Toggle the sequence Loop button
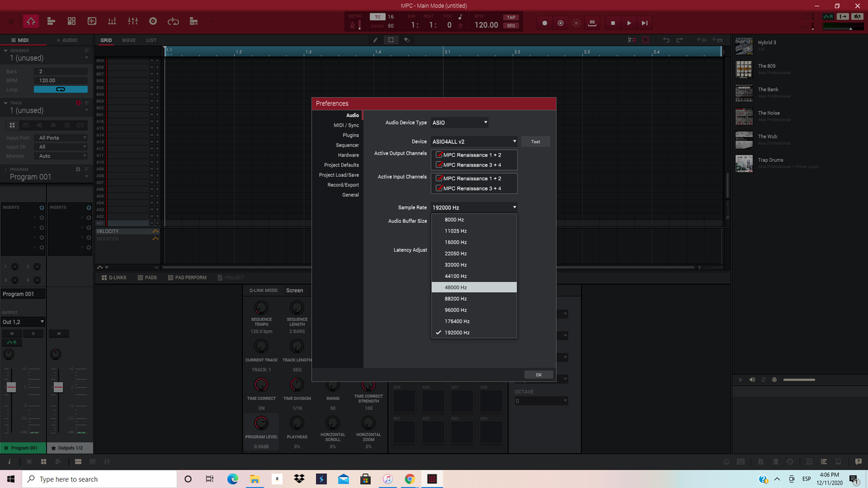Viewport: 868px width, 488px height. point(60,89)
